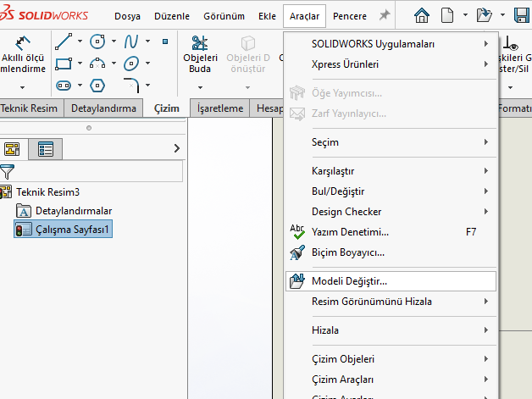The width and height of the screenshot is (532, 399).
Task: Open the Line tool dropdown arrow
Action: (x=80, y=41)
